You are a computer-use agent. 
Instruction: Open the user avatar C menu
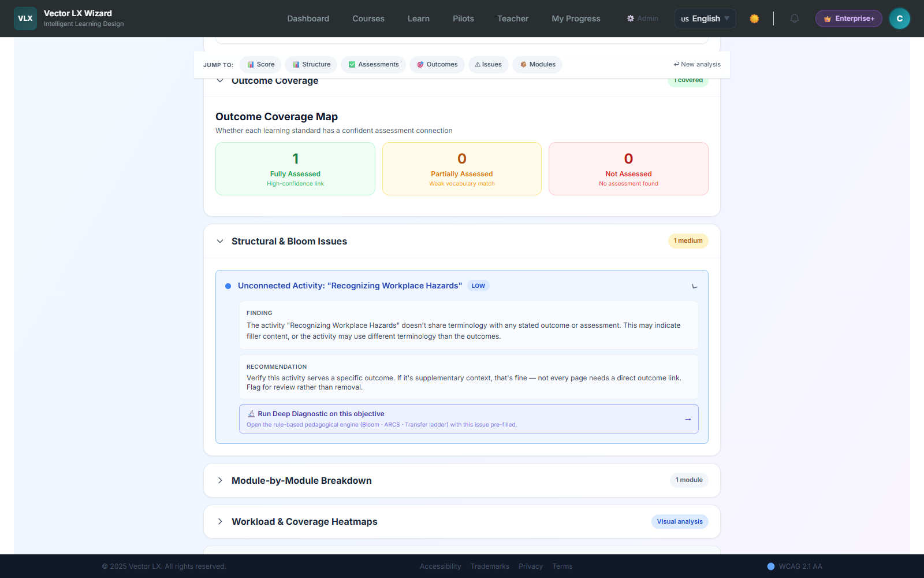[899, 18]
